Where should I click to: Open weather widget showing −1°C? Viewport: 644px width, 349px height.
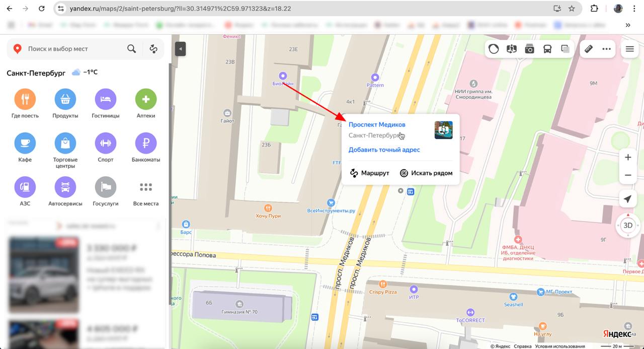point(85,73)
